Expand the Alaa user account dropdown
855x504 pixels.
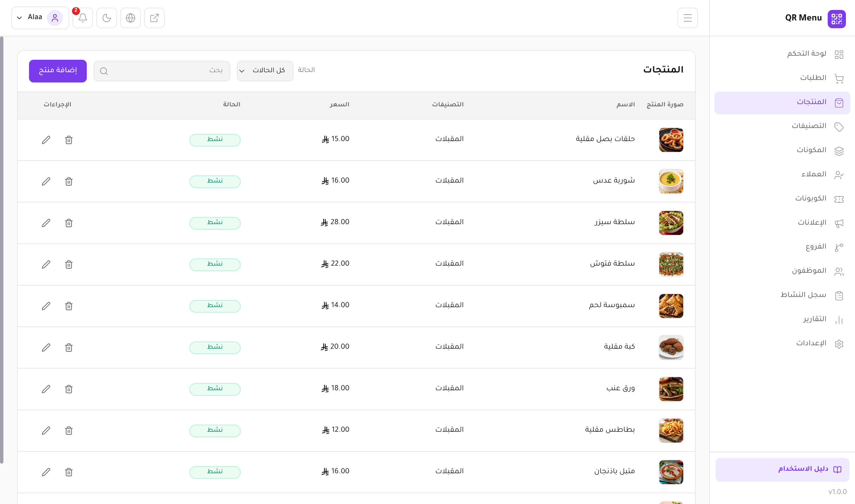click(x=40, y=18)
